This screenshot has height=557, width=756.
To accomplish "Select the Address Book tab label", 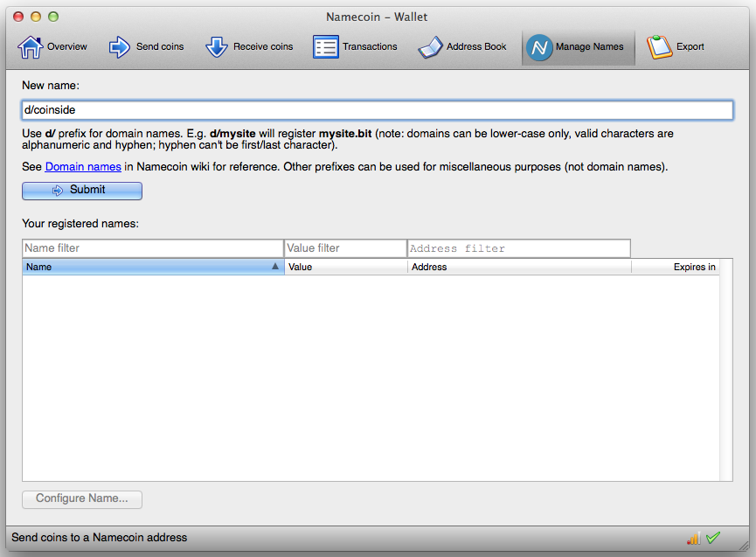I will point(476,46).
